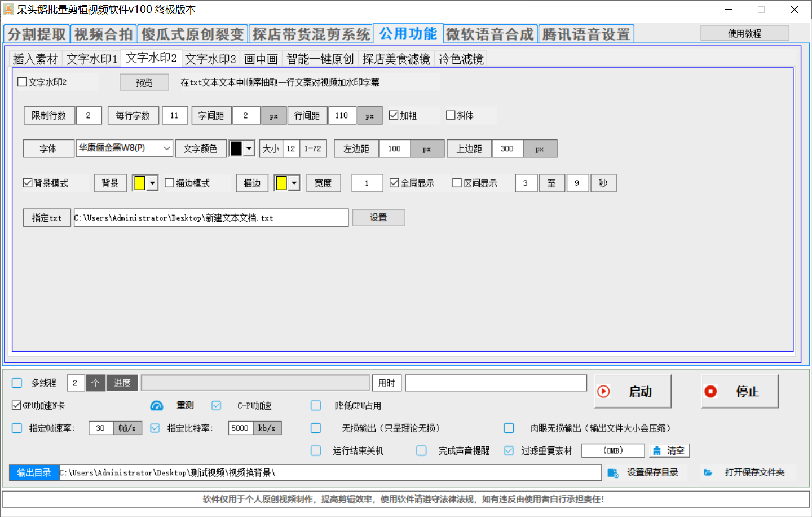Screen dimensions: 812x517
Task: Switch to the 分割提取 tab
Action: point(37,34)
